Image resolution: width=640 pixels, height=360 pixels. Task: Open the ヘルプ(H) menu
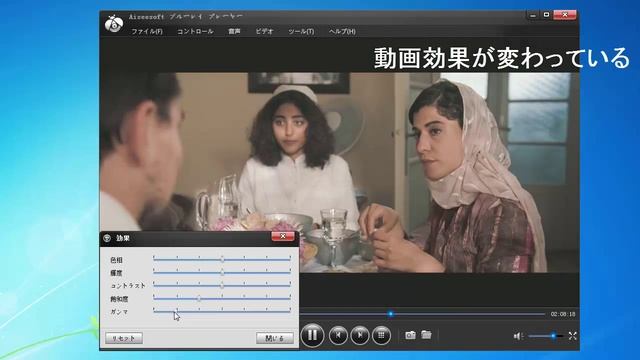342,31
